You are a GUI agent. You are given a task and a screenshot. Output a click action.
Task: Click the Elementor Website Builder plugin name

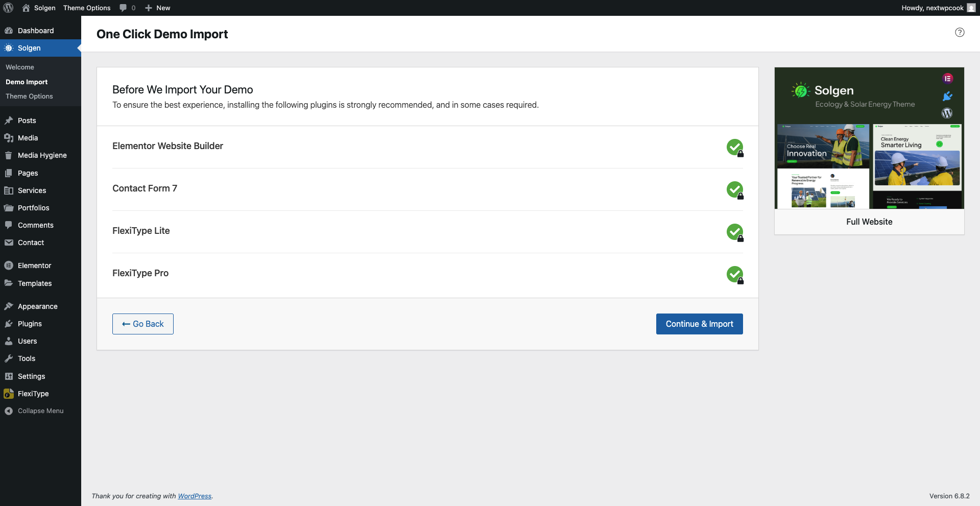[168, 146]
